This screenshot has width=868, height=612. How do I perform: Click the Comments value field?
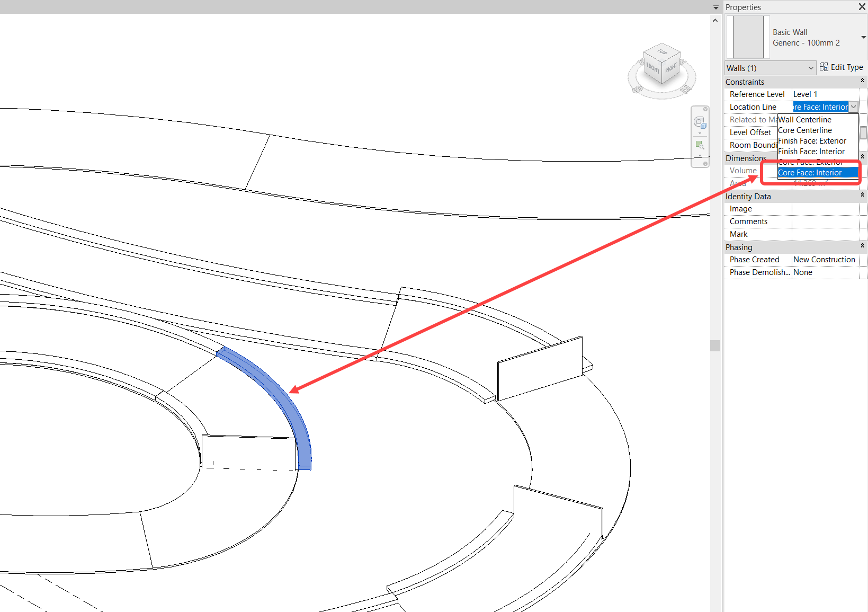click(x=826, y=221)
